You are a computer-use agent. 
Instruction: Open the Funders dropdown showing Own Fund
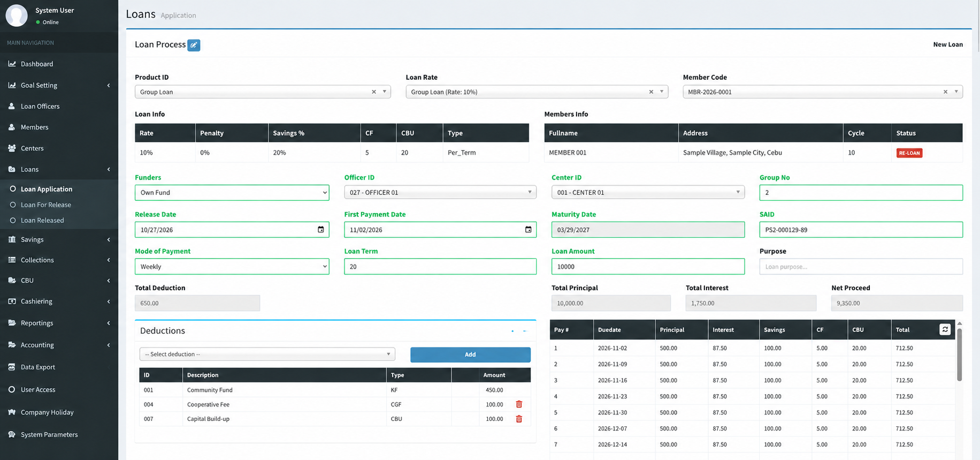pos(232,193)
